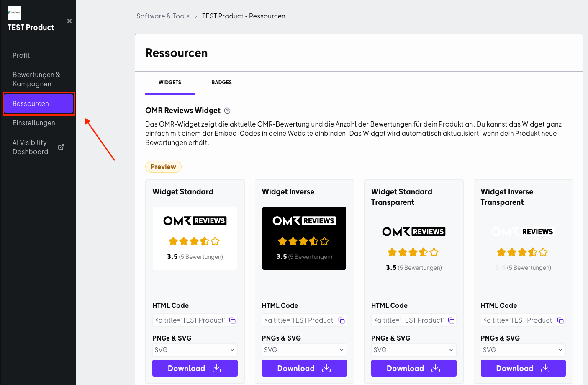Viewport: 588px width, 385px height.
Task: Download the Widget Standard file
Action: (x=195, y=368)
